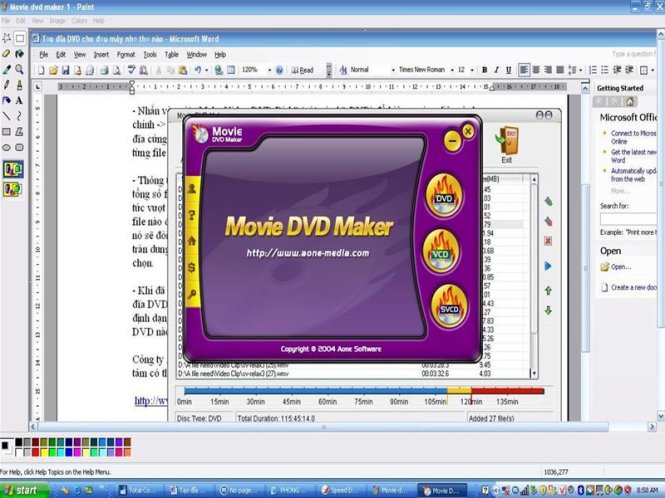Click Create a new document link
Image resolution: width=665 pixels, height=498 pixels.
coord(633,287)
